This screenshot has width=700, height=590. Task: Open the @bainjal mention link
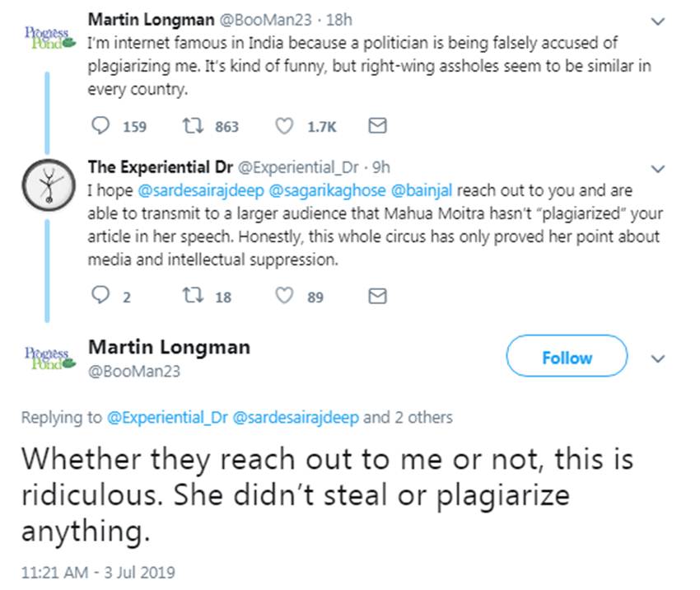pos(418,190)
